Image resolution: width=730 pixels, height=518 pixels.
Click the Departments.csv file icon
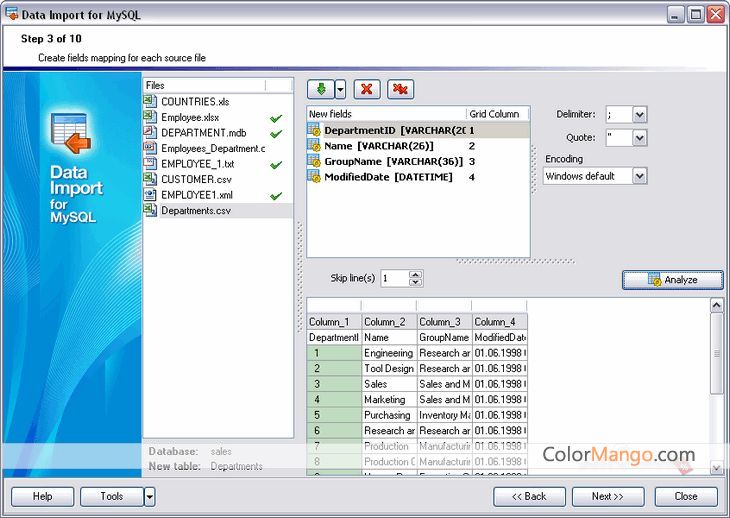tap(150, 210)
